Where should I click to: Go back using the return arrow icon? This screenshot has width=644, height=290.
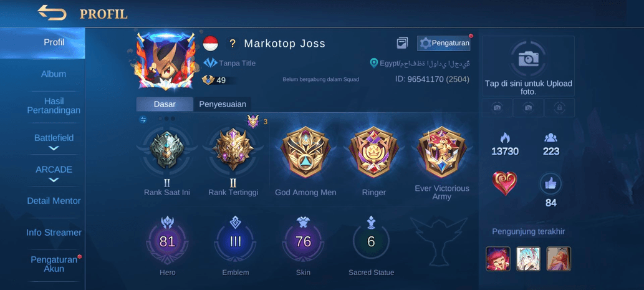pyautogui.click(x=52, y=12)
